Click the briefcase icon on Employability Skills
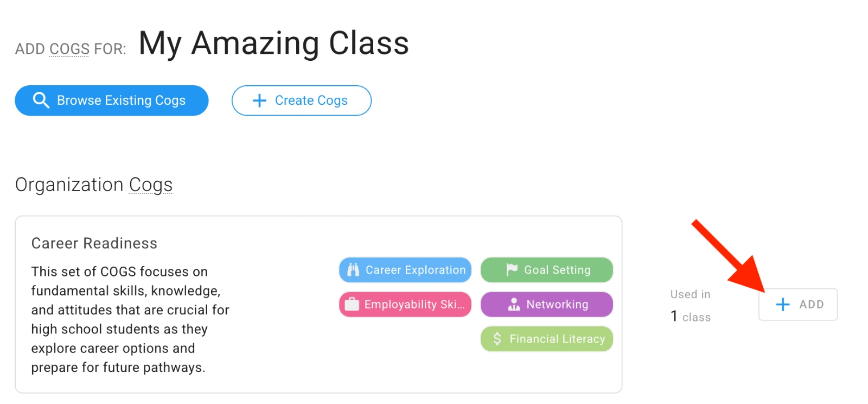The image size is (868, 404). [x=352, y=305]
